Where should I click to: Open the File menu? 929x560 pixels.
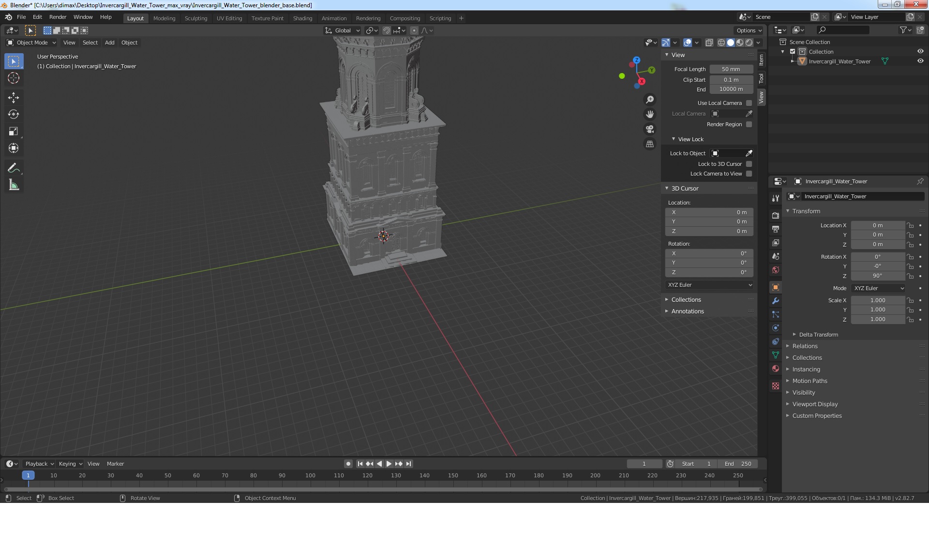pyautogui.click(x=21, y=17)
